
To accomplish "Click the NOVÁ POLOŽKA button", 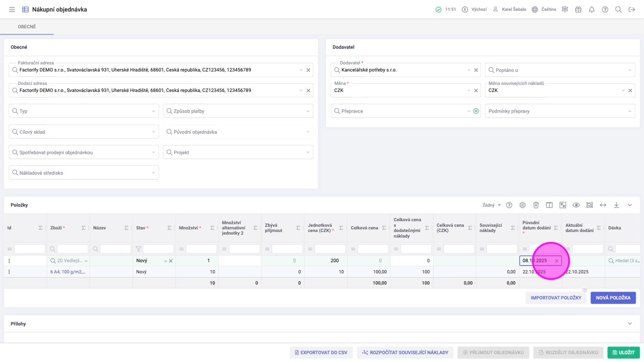I will click(x=613, y=298).
